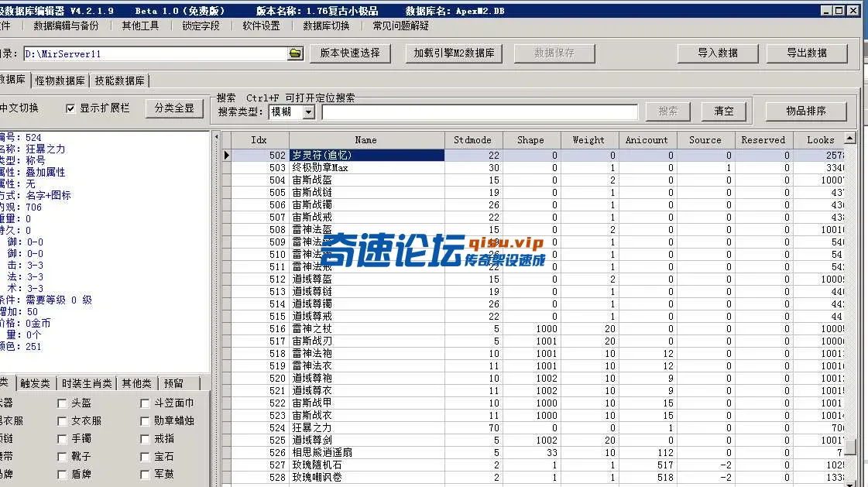Click the 导出数据 button
The image size is (868, 487).
click(807, 53)
